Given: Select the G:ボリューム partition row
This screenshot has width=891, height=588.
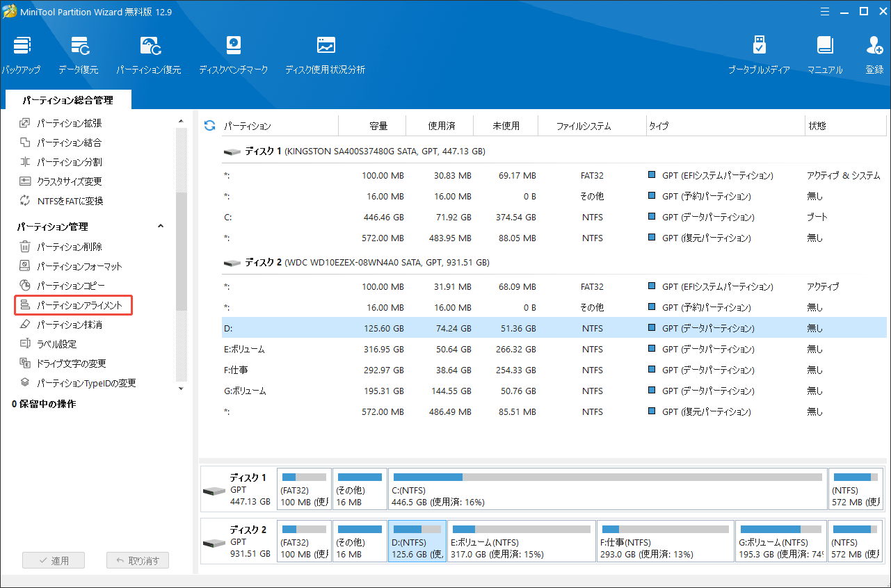Looking at the screenshot, I should pos(554,391).
